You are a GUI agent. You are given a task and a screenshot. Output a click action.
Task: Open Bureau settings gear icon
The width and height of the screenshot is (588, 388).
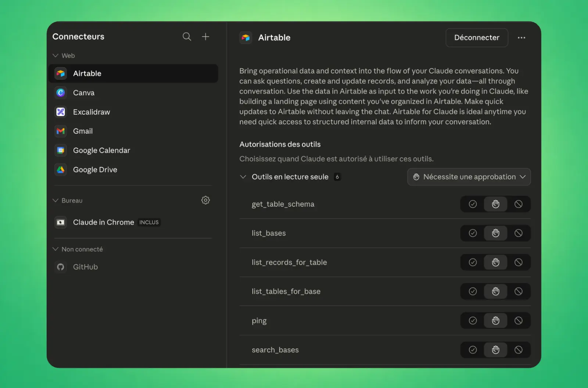(205, 200)
